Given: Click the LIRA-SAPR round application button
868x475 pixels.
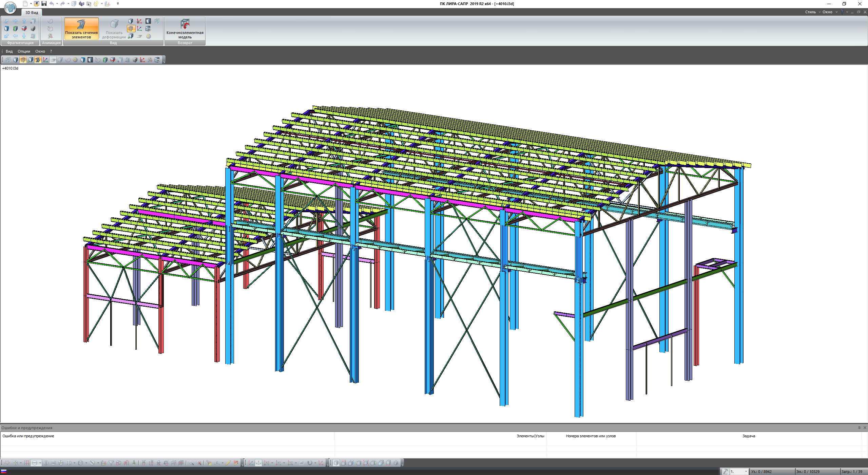Looking at the screenshot, I should (10, 7).
